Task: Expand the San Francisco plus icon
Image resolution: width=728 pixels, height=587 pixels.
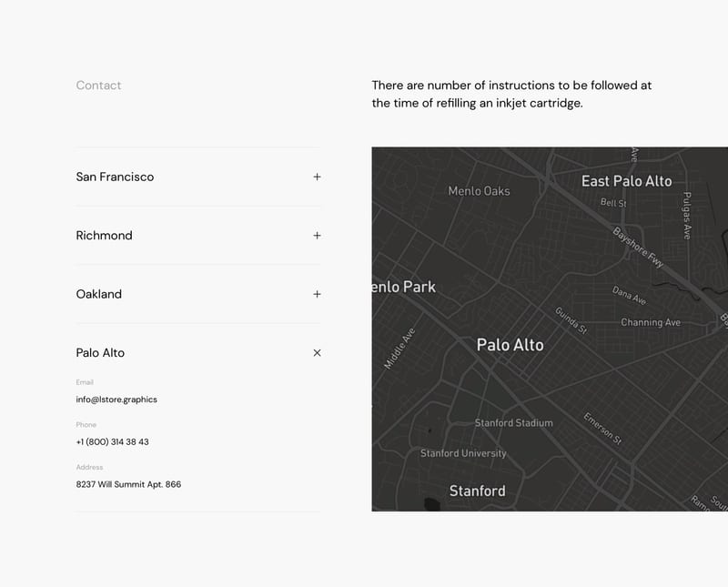Action: pos(317,177)
